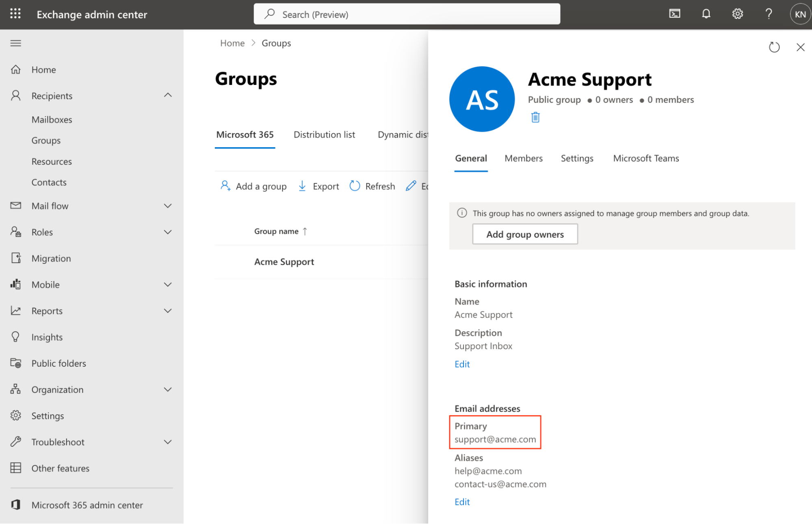
Task: Edit the email addresses
Action: 462,502
